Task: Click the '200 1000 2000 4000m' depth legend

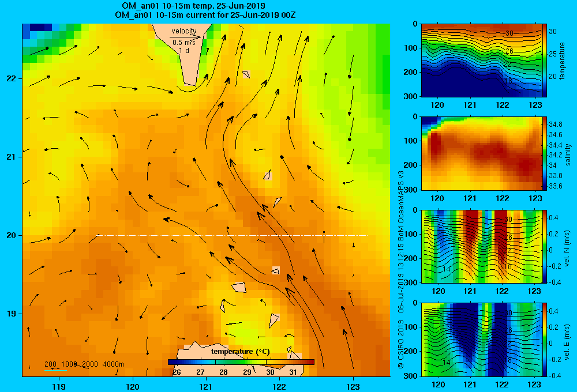Action: (x=84, y=364)
